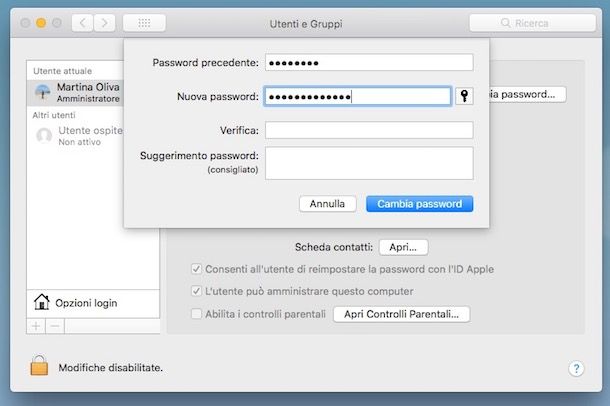
Task: Enable Abilita i controlli parentali checkbox
Action: coord(196,313)
